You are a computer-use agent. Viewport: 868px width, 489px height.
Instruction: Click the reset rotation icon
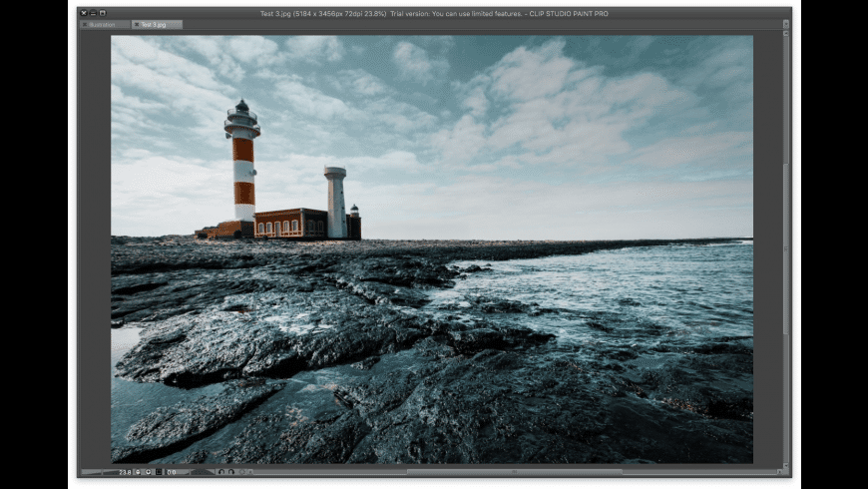click(x=242, y=472)
